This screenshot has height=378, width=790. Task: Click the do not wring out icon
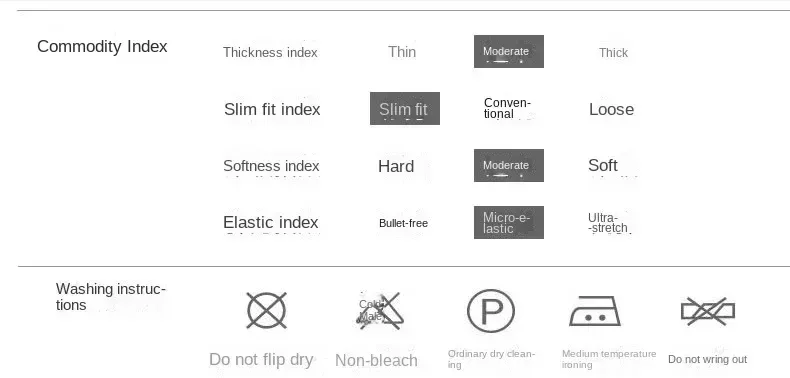pos(708,311)
